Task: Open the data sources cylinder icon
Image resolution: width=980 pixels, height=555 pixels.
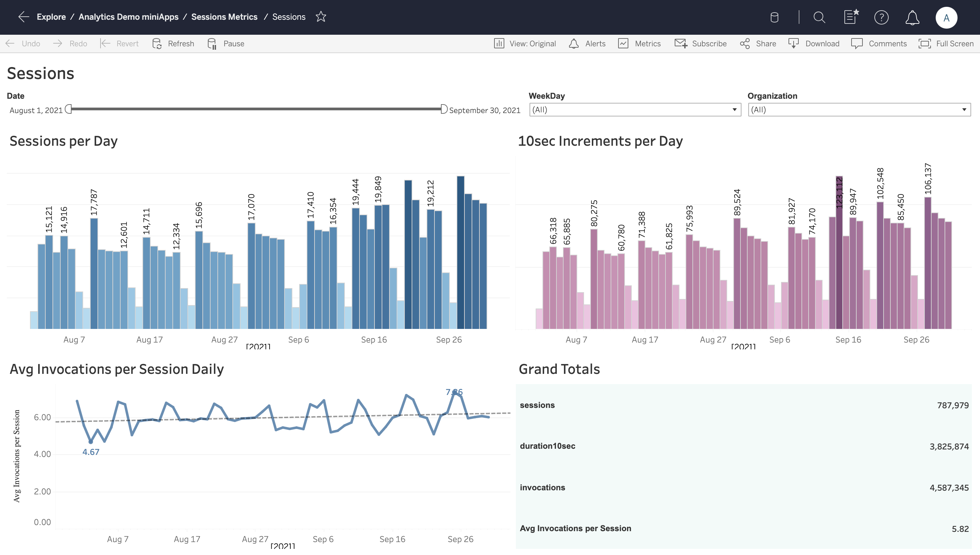Action: click(774, 17)
